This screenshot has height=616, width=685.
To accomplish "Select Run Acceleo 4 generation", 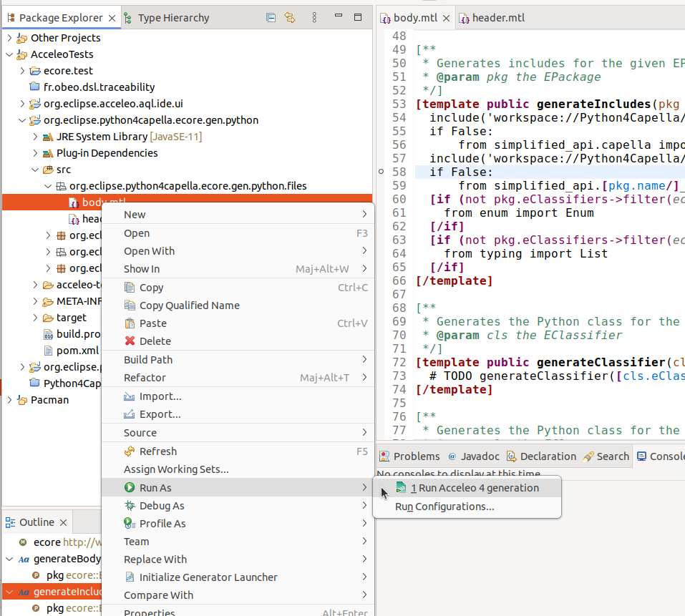I will [474, 488].
